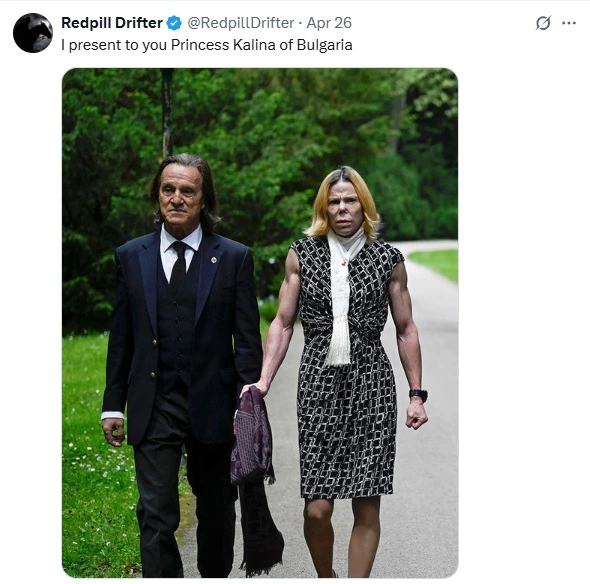Viewport: 590px width, 584px height.
Task: Click the purple scarf held in hand
Action: pyautogui.click(x=252, y=436)
